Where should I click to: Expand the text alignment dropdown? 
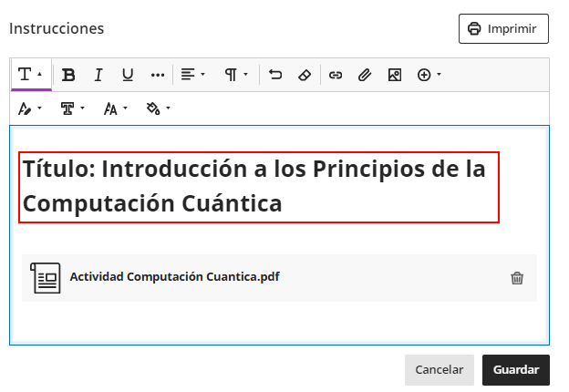(x=192, y=75)
